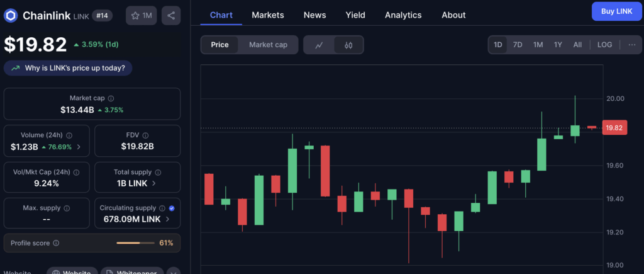Click the Profile score progress bar
644x274 pixels.
(x=135, y=243)
